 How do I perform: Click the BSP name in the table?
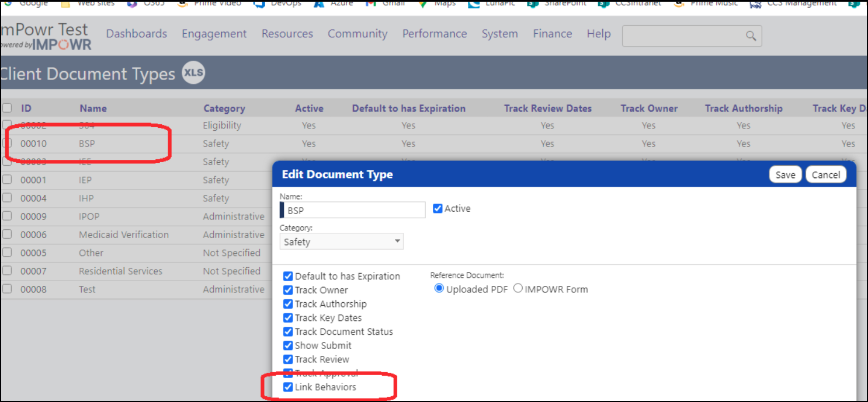[87, 144]
